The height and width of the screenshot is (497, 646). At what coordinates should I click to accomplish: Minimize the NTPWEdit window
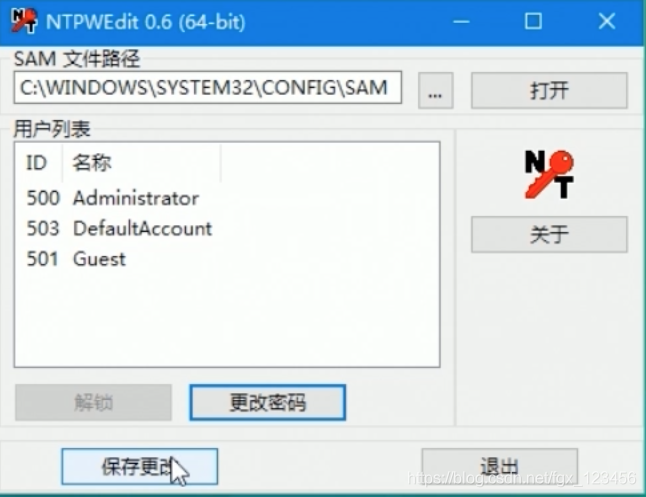(x=461, y=21)
